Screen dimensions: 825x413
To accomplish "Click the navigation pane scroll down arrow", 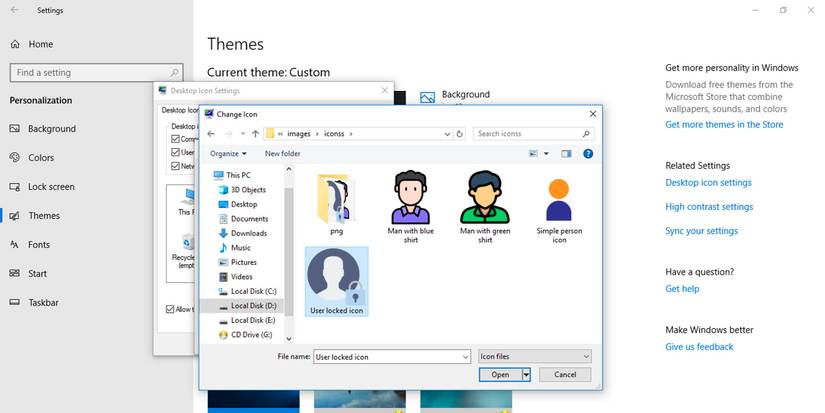I will [x=288, y=339].
